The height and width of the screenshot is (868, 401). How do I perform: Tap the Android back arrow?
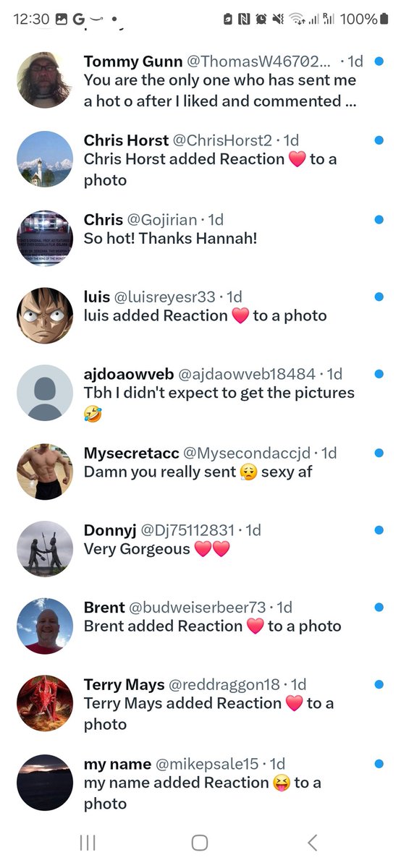[x=312, y=842]
